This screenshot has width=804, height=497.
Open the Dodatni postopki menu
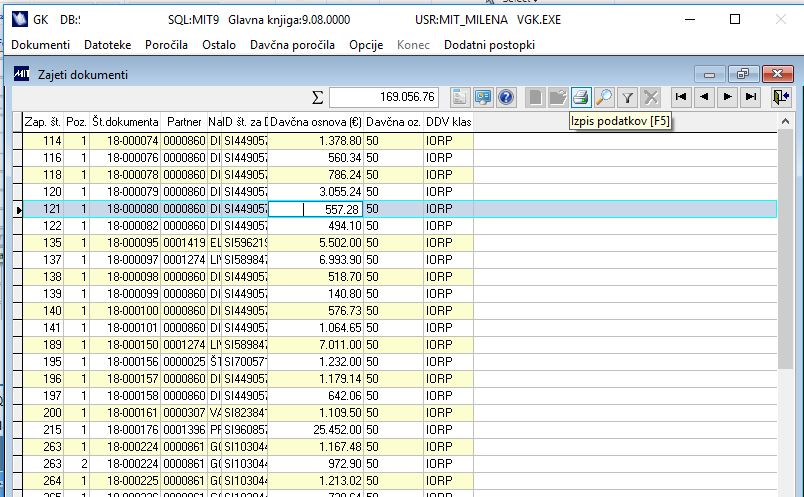pyautogui.click(x=489, y=45)
